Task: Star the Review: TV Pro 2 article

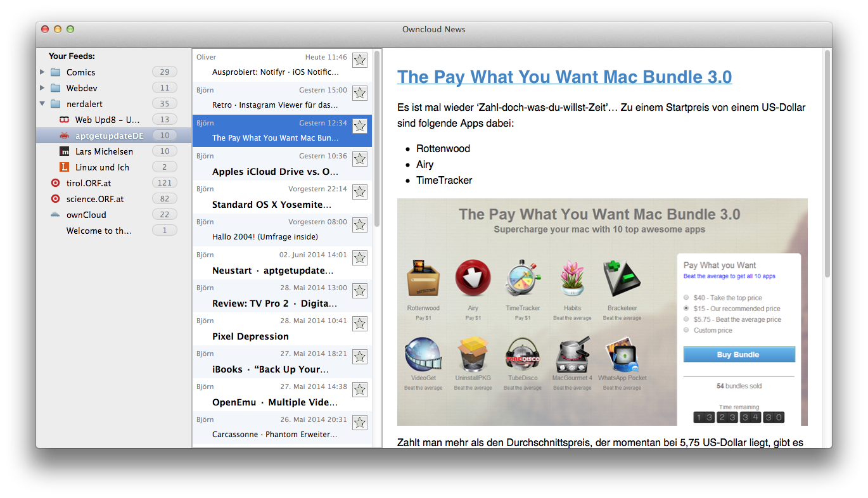Action: [359, 291]
